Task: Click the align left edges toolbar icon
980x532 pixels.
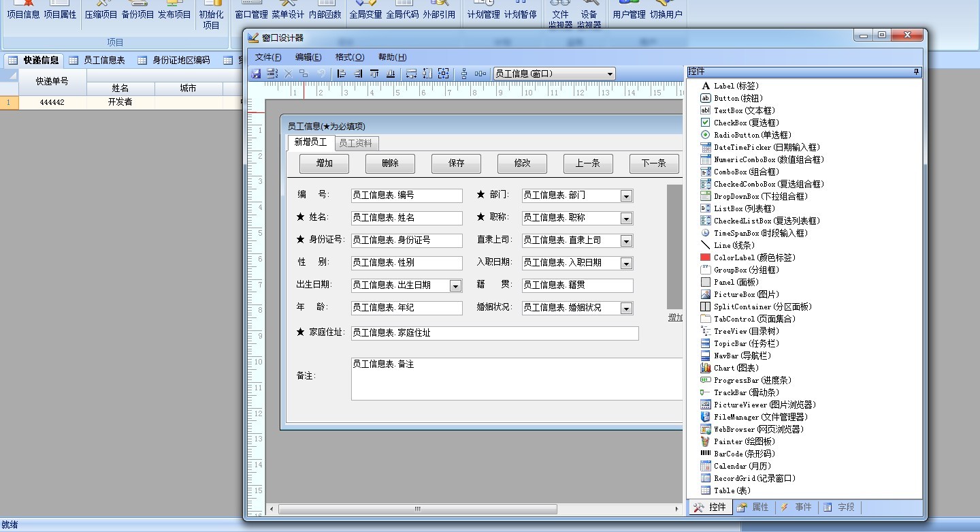Action: (342, 74)
